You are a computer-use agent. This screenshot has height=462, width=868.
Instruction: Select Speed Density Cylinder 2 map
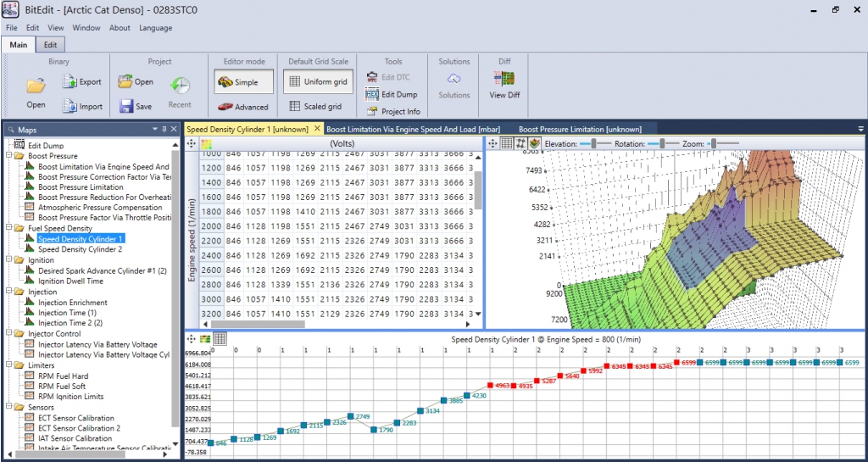81,249
